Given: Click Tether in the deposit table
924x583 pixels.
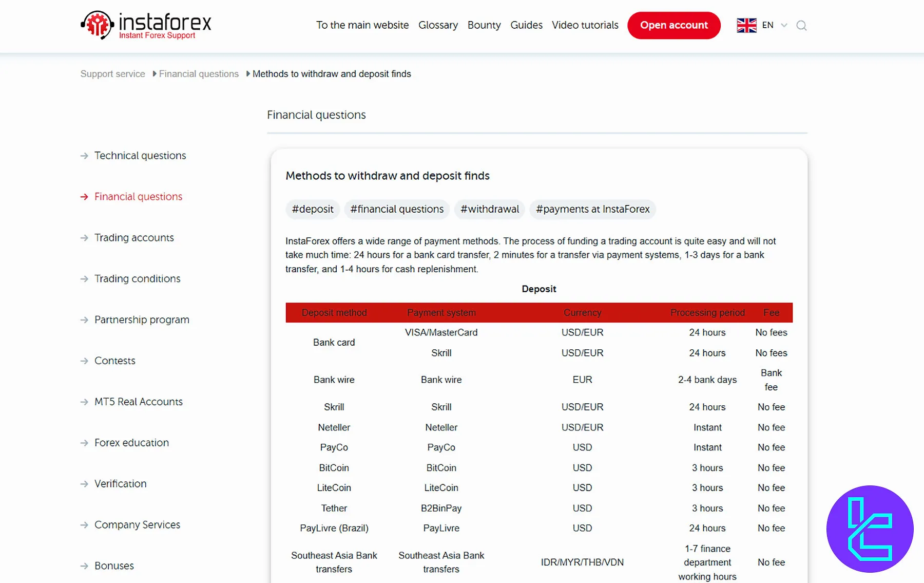Looking at the screenshot, I should pos(334,509).
